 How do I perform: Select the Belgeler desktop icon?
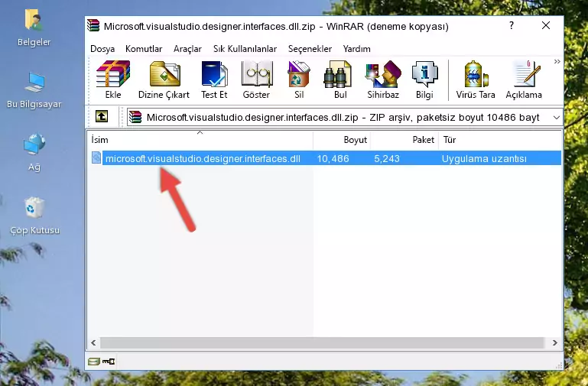coord(34,28)
